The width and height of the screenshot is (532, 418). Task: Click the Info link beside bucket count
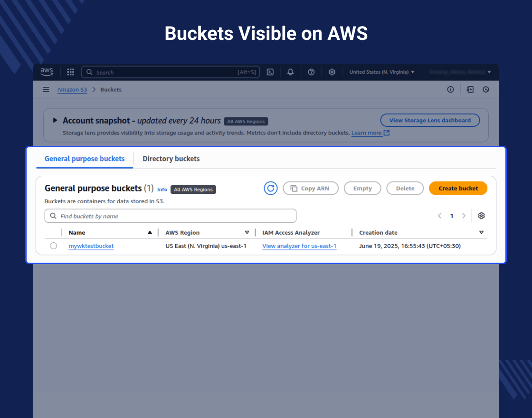click(x=162, y=190)
